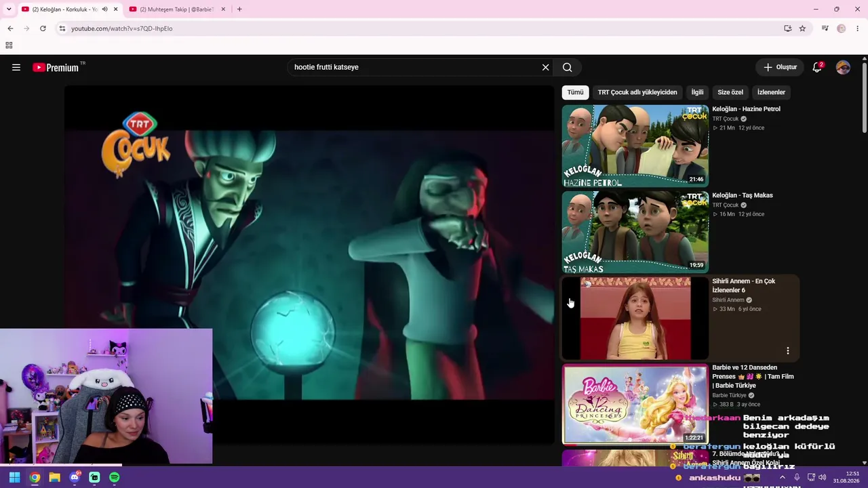Click the 'Keloğlan - Taş Makas' title
Screen dimensions: 868x488
click(742, 195)
